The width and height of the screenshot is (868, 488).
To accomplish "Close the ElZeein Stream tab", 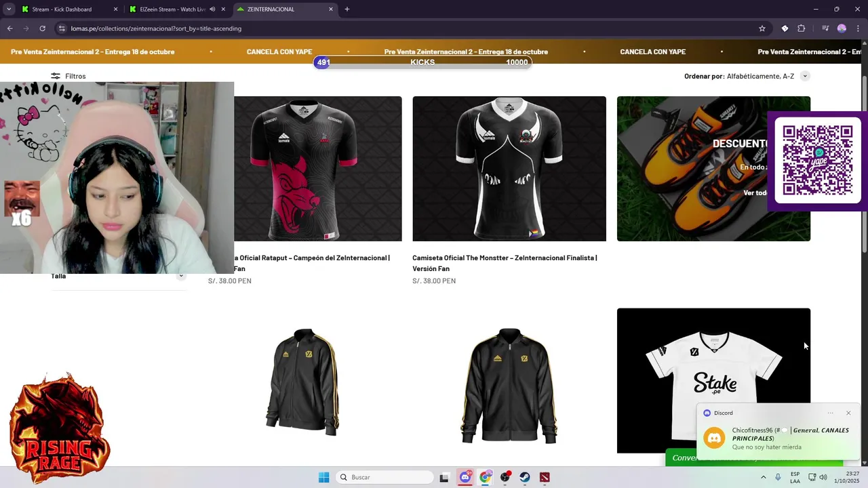I will (x=223, y=9).
